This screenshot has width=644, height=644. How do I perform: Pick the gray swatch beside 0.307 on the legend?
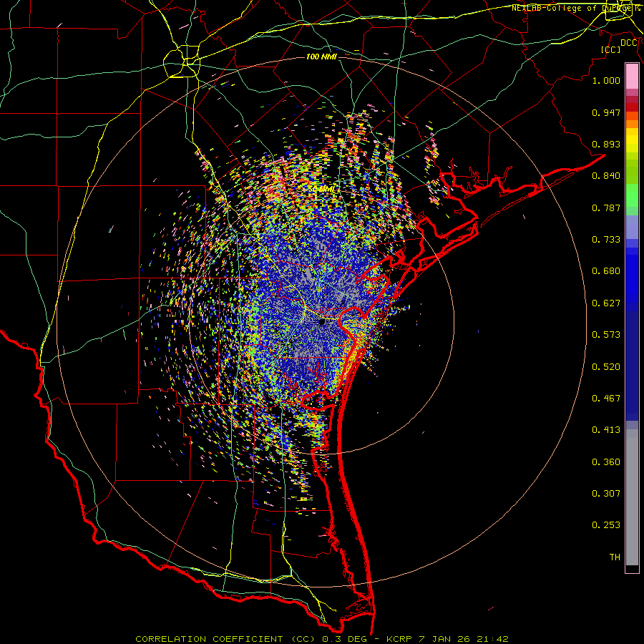[x=632, y=497]
